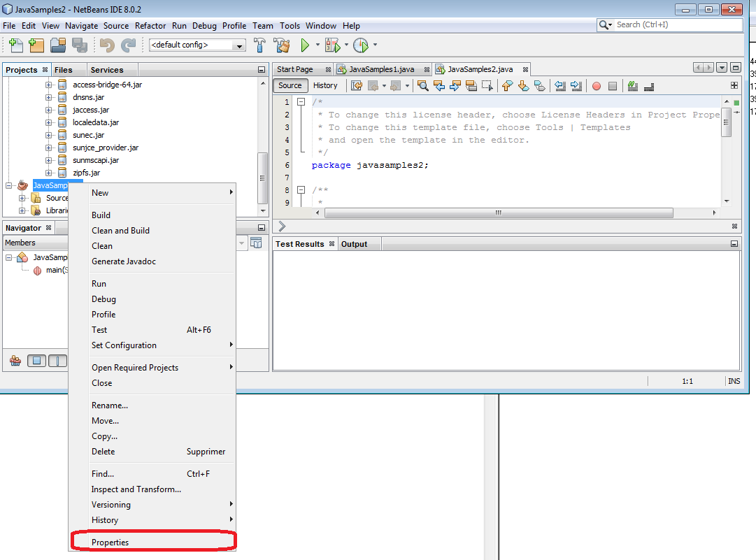Toggle Show Static Members filter in Navigator
The image size is (756, 560).
(x=58, y=361)
